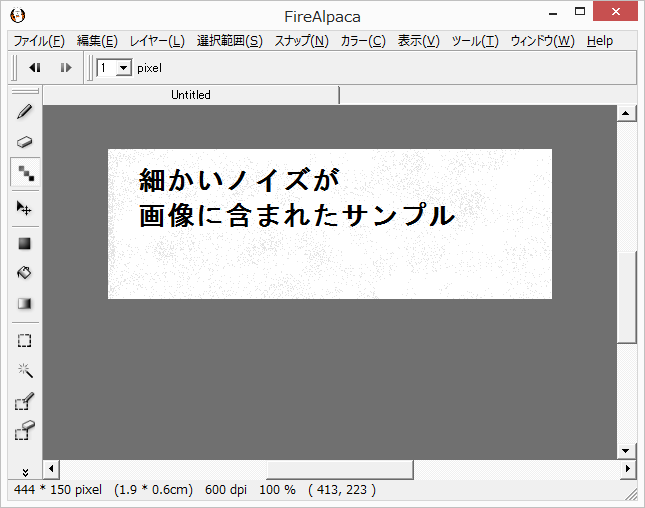The height and width of the screenshot is (508, 645).
Task: Expand more tools with double chevron
Action: (x=26, y=473)
